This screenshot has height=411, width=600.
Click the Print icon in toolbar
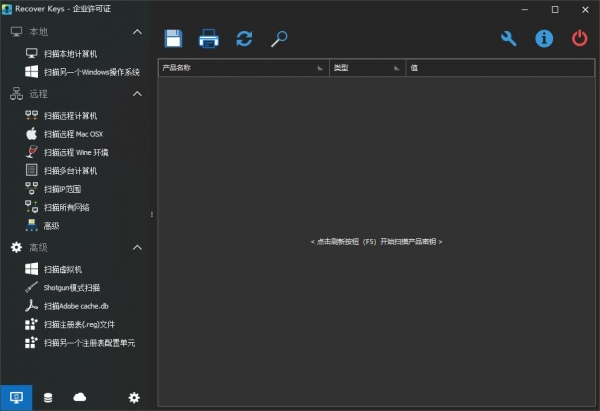point(208,39)
